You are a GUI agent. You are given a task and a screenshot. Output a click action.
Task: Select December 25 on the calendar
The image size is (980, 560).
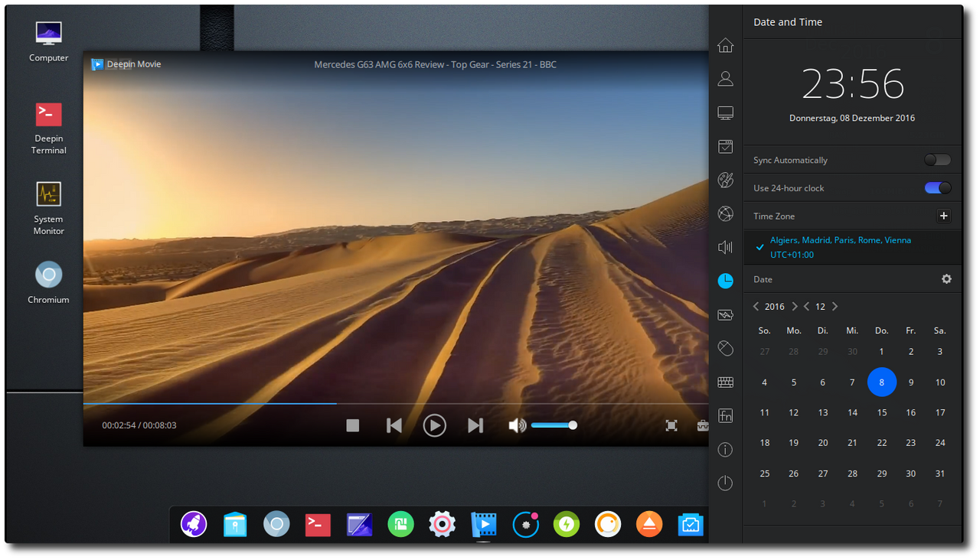[764, 473]
